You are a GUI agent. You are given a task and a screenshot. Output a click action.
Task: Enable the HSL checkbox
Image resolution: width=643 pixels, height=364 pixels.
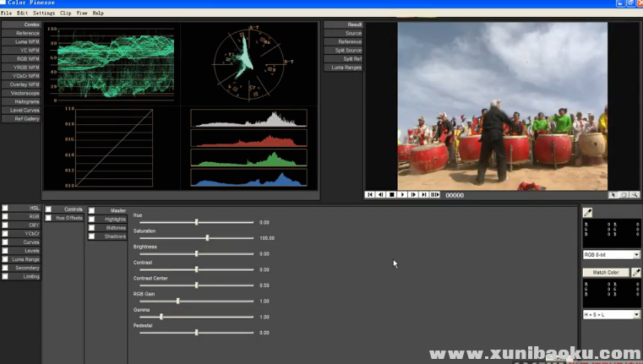pos(5,208)
